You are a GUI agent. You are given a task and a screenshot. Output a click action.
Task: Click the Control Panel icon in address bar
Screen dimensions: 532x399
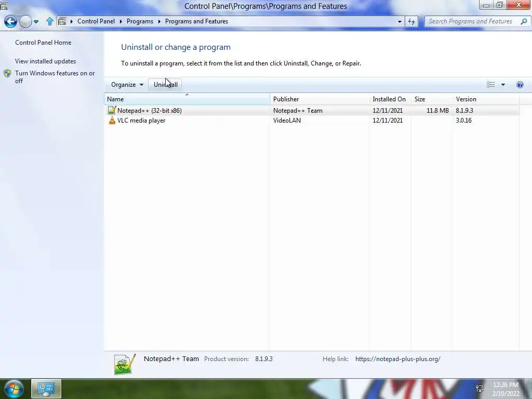[62, 21]
